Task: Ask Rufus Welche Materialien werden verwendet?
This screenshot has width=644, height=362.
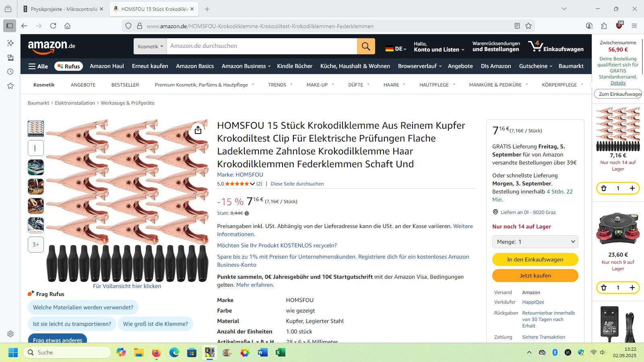Action: [83, 307]
